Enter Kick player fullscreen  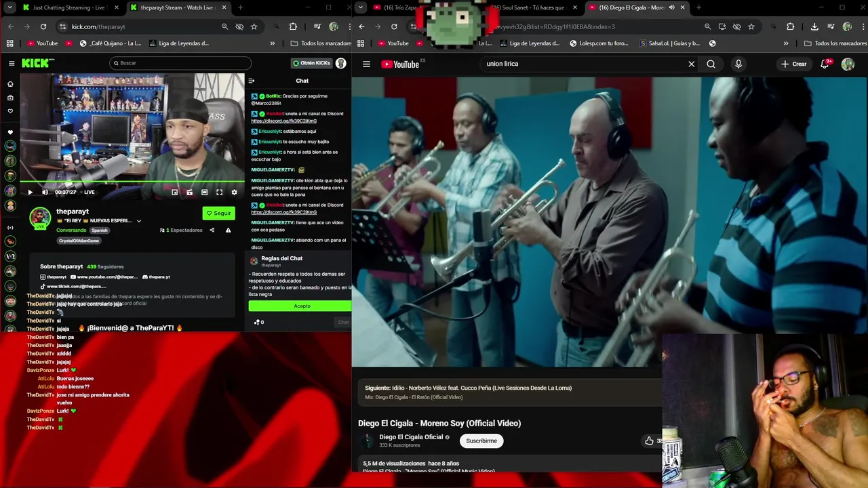click(219, 192)
